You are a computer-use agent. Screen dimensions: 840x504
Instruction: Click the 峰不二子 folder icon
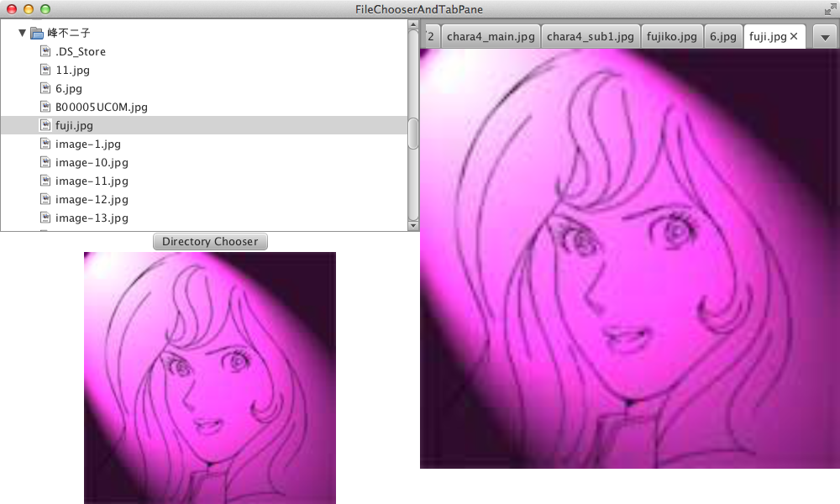point(37,34)
